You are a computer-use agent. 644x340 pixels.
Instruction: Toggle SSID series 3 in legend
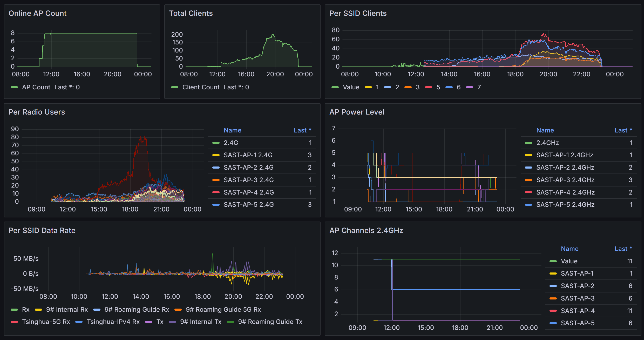tap(418, 87)
